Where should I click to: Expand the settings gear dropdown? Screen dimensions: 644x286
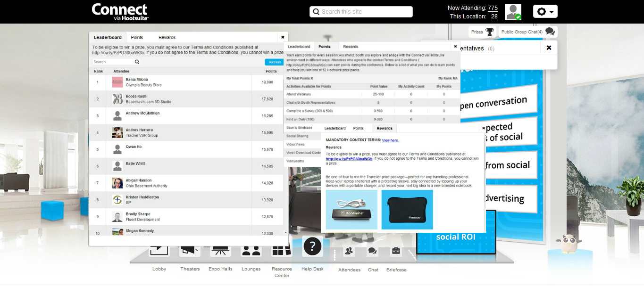coord(545,12)
